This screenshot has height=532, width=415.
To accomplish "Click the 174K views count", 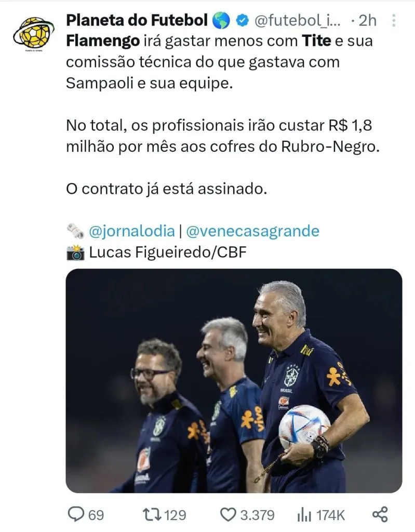I will coord(330,515).
